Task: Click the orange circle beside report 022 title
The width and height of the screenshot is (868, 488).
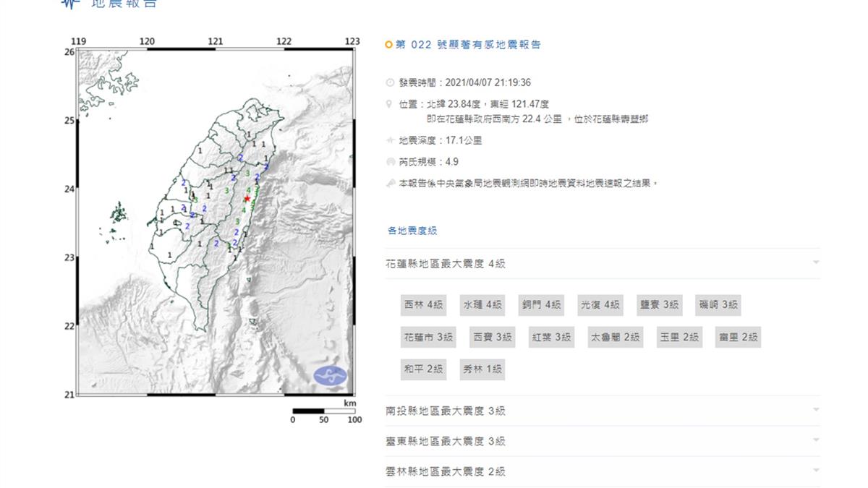Action: click(389, 45)
